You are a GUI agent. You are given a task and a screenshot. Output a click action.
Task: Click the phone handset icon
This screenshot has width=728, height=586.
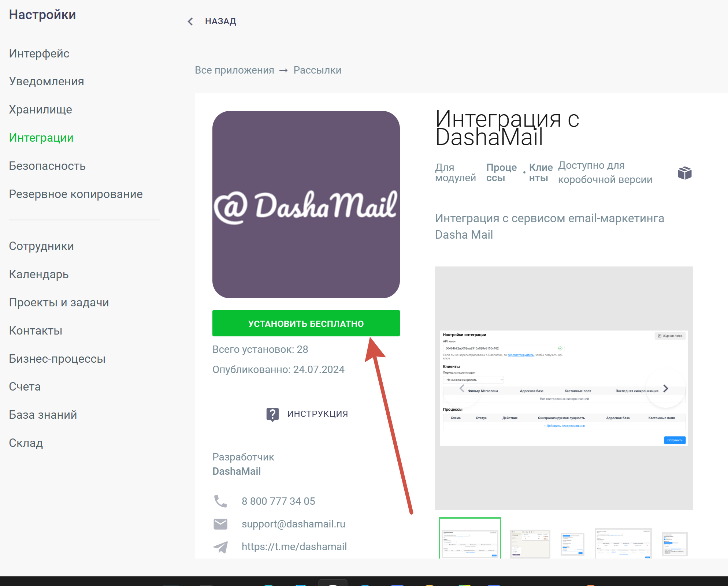pyautogui.click(x=220, y=501)
